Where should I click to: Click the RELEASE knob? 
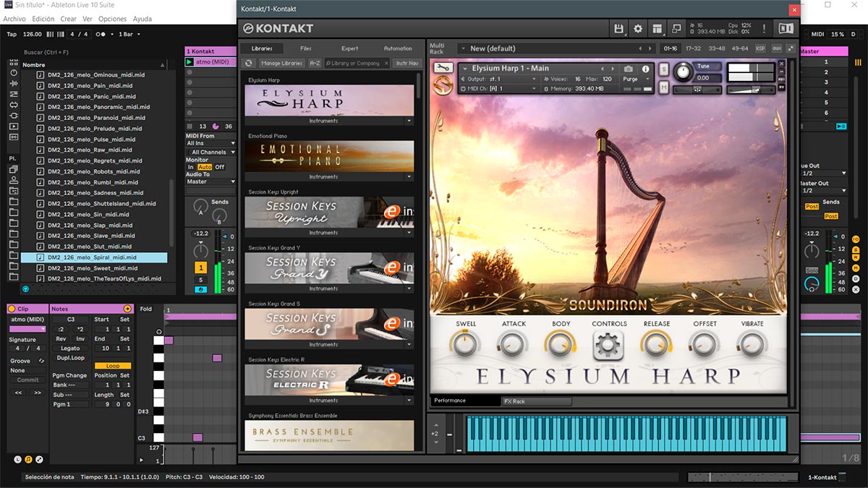pyautogui.click(x=656, y=344)
